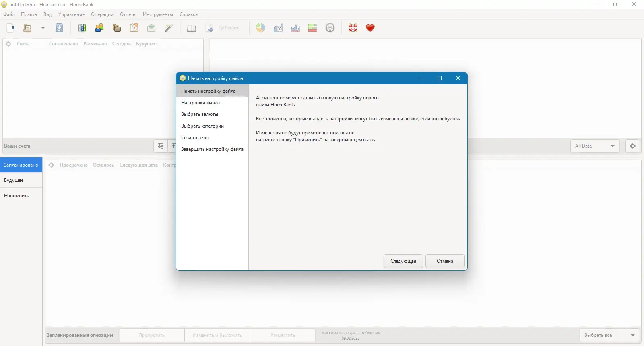The width and height of the screenshot is (644, 346).
Task: Click the Пропустить button
Action: point(152,335)
